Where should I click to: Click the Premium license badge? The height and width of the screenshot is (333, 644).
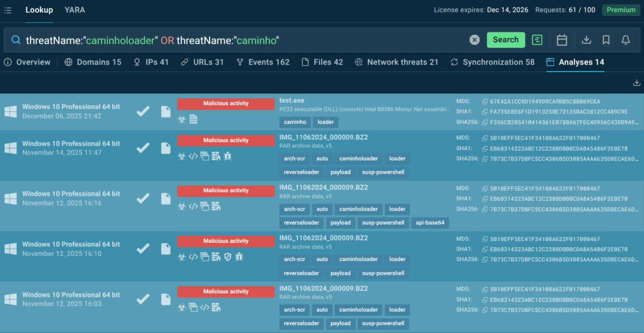(621, 10)
